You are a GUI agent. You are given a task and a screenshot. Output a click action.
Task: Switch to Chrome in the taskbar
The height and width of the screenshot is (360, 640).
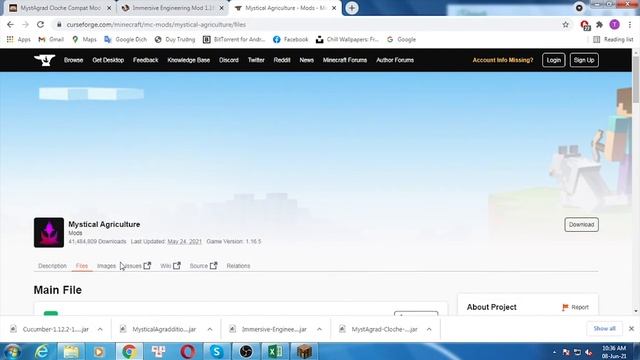(129, 351)
